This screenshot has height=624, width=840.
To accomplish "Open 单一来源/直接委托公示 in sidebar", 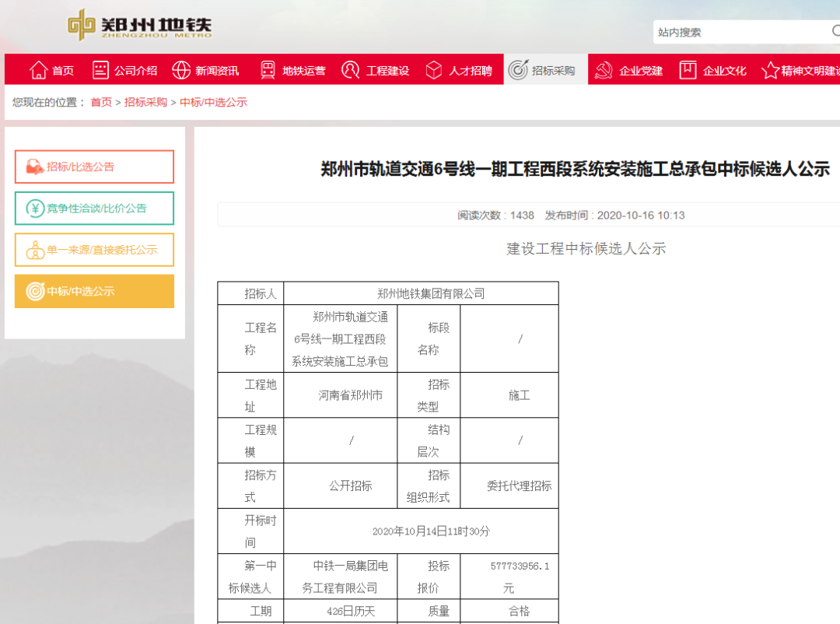I will [x=94, y=250].
